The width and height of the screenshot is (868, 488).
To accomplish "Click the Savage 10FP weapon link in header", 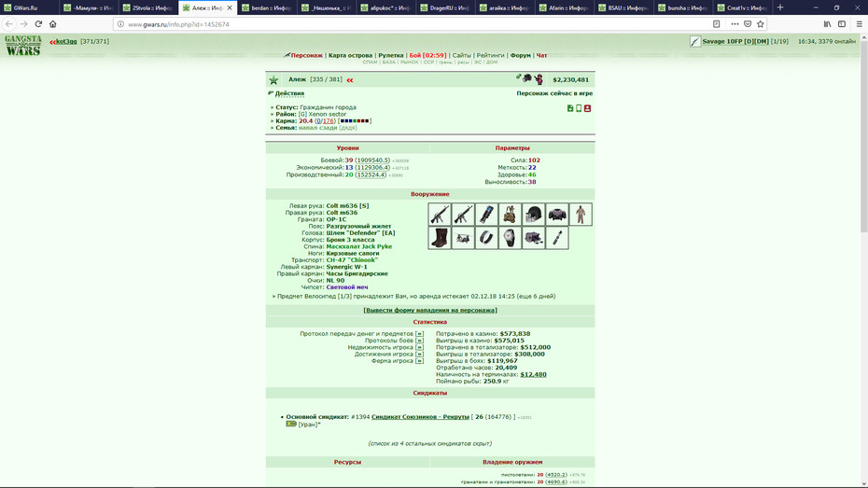I will (x=735, y=41).
